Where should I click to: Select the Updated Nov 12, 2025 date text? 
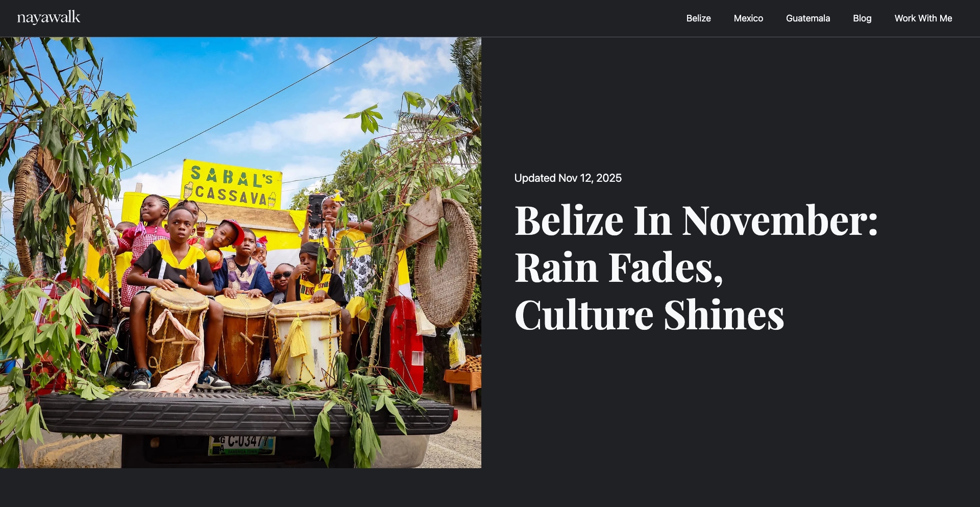pos(568,178)
